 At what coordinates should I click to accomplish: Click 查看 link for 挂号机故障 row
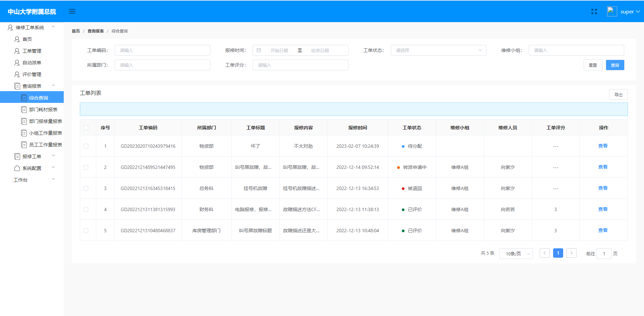pyautogui.click(x=603, y=188)
